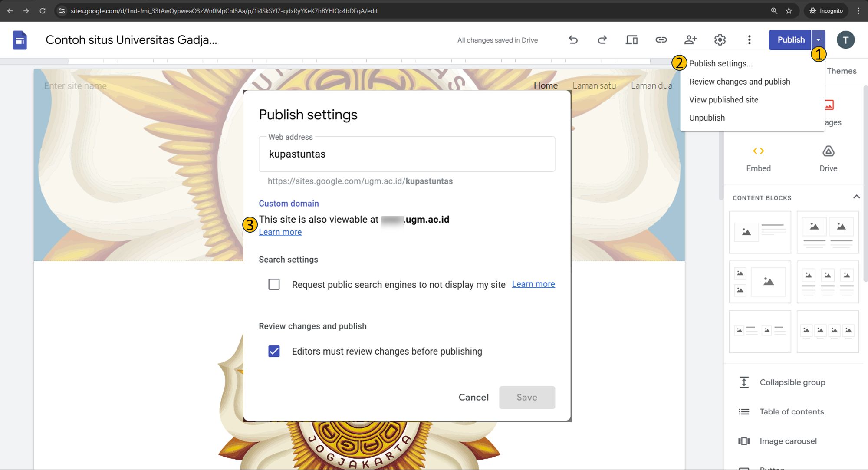Open the Home page nav link

[546, 85]
